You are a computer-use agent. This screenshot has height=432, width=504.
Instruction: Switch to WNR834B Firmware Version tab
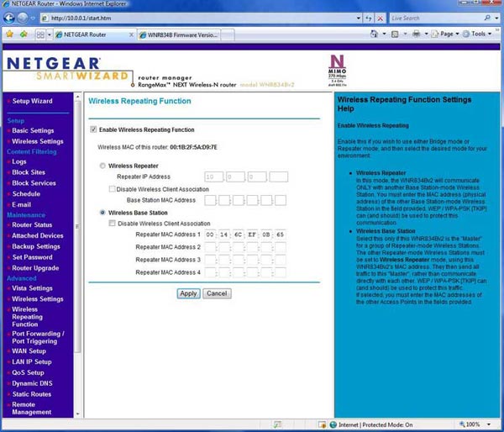coord(179,34)
